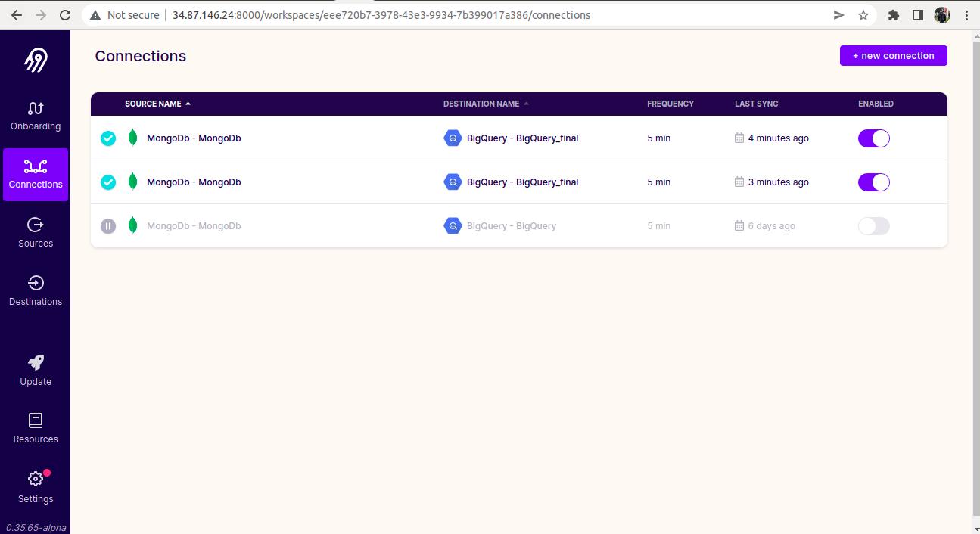Open the BigQuery - BigQuery destination row
The image size is (980, 534).
[511, 226]
